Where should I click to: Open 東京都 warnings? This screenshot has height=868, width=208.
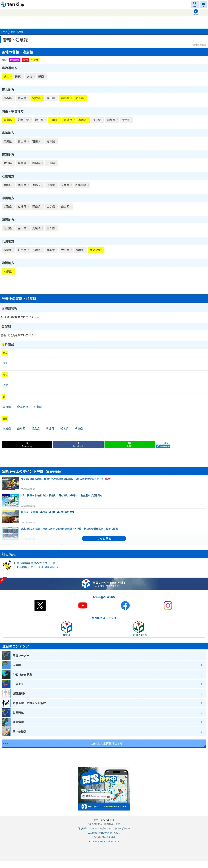[x=8, y=120]
